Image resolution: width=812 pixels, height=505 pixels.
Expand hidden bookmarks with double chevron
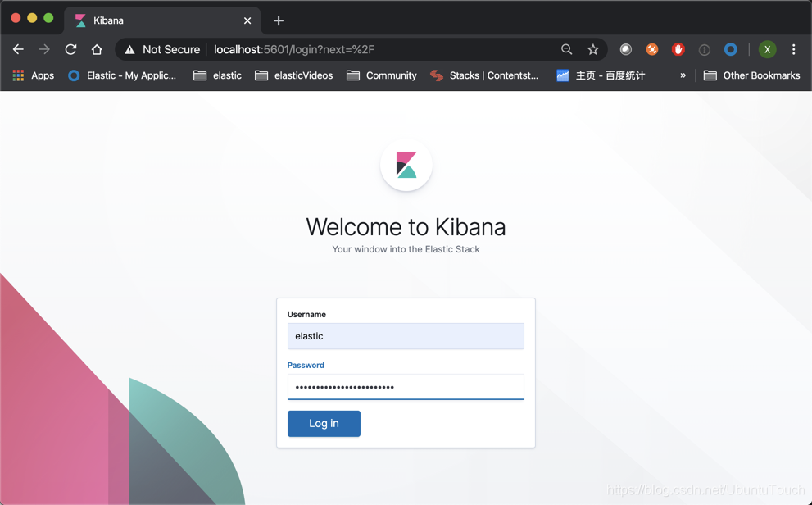[x=683, y=75]
